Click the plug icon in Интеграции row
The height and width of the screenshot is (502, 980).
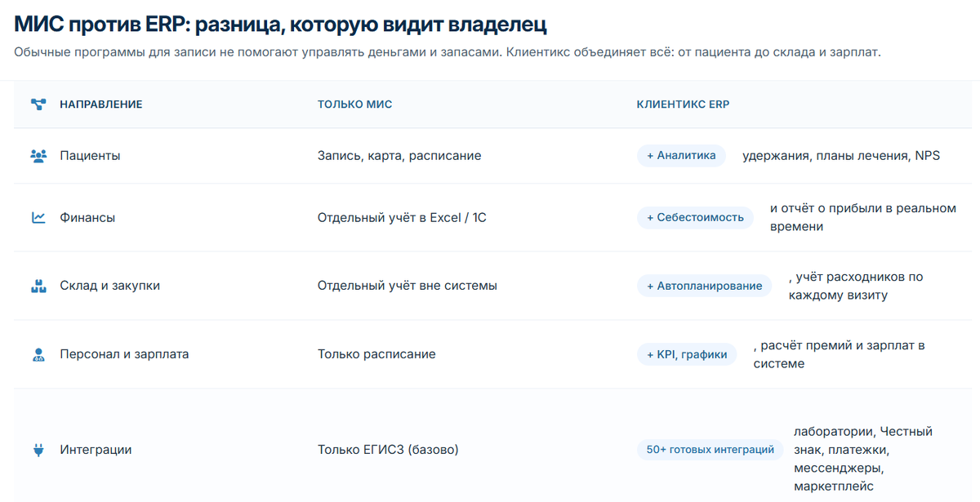pos(38,450)
